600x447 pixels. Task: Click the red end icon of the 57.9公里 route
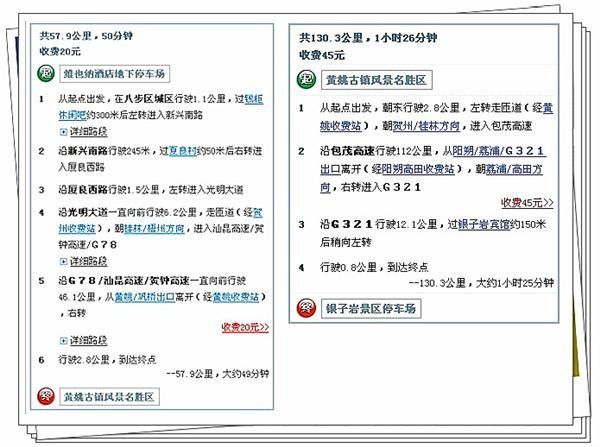coord(45,396)
